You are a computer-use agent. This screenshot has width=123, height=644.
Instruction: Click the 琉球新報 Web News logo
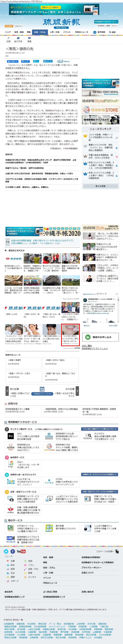(x=62, y=24)
